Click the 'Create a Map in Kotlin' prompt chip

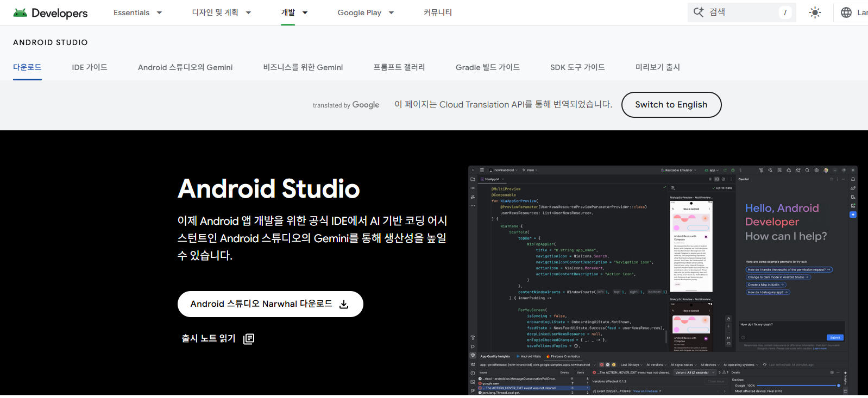(x=765, y=285)
